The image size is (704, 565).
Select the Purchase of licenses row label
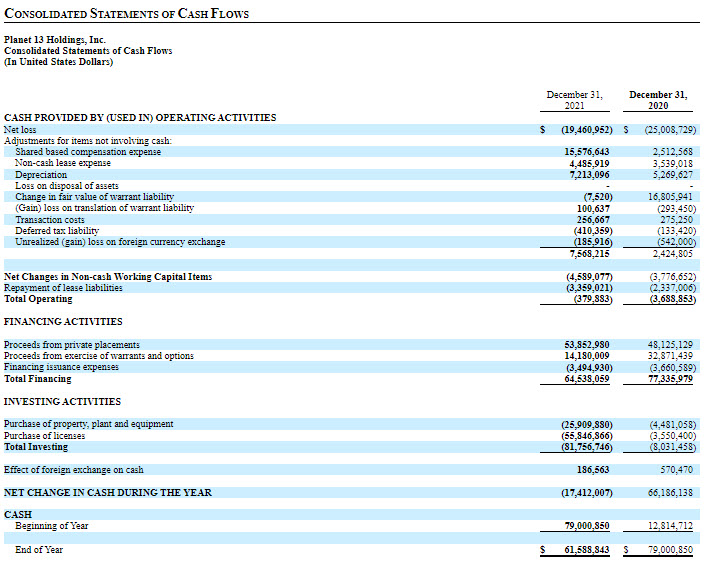point(44,436)
